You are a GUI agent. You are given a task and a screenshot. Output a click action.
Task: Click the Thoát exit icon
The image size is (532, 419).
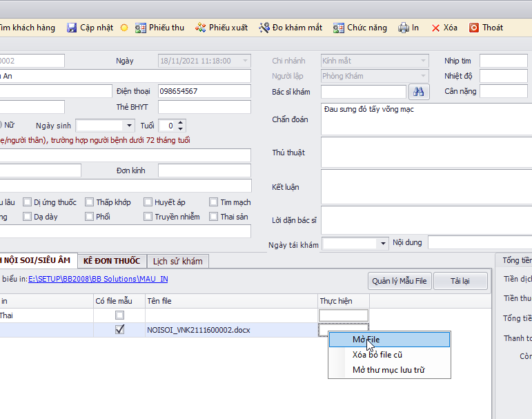point(474,28)
